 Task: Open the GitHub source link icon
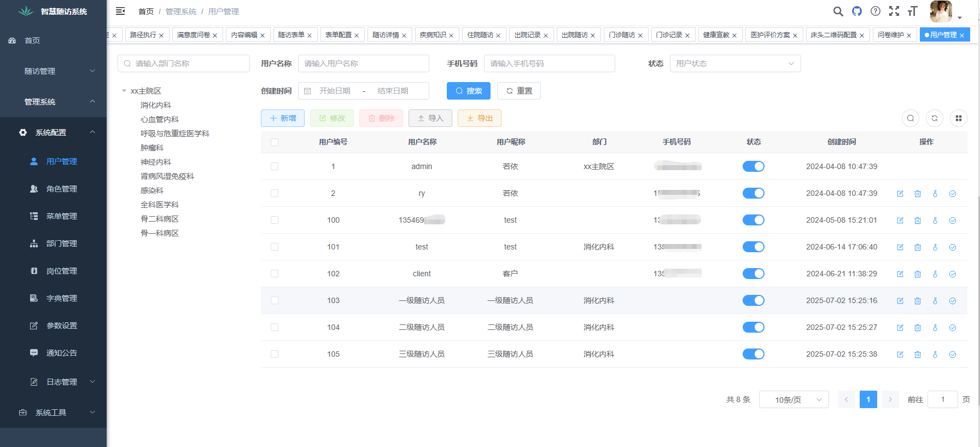click(x=857, y=11)
